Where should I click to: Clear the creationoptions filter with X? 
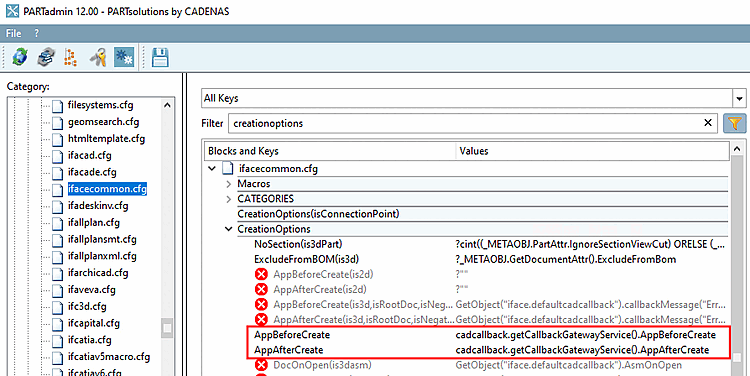coord(708,123)
